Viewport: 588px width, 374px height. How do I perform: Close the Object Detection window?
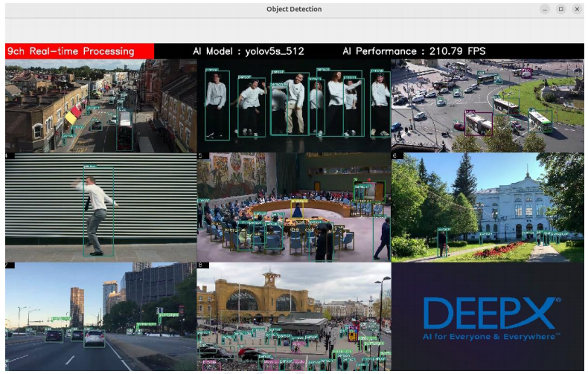tap(576, 9)
